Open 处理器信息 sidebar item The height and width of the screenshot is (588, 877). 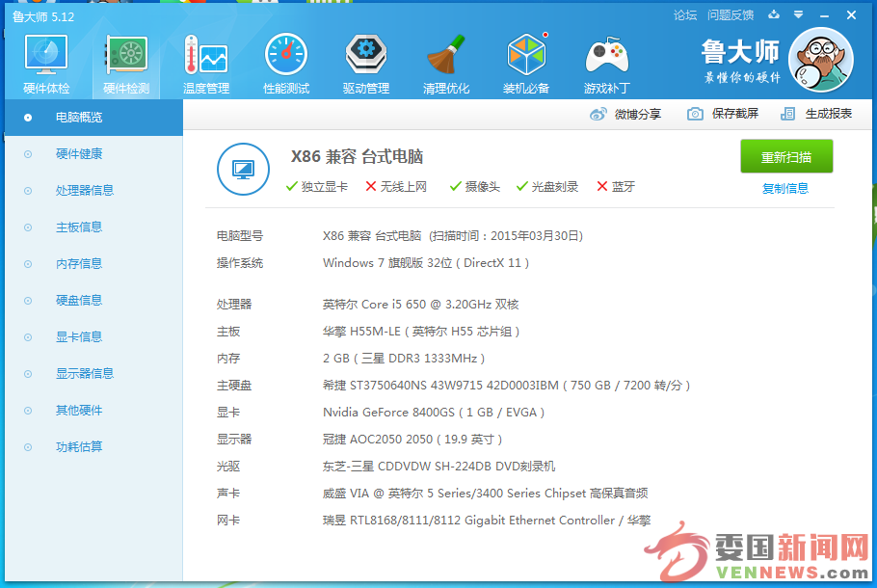[x=94, y=191]
